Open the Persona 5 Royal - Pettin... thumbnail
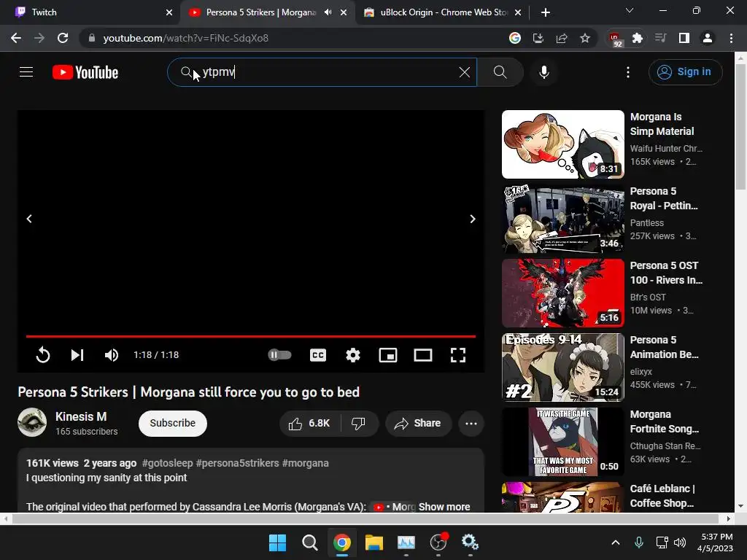This screenshot has width=747, height=560. (562, 219)
